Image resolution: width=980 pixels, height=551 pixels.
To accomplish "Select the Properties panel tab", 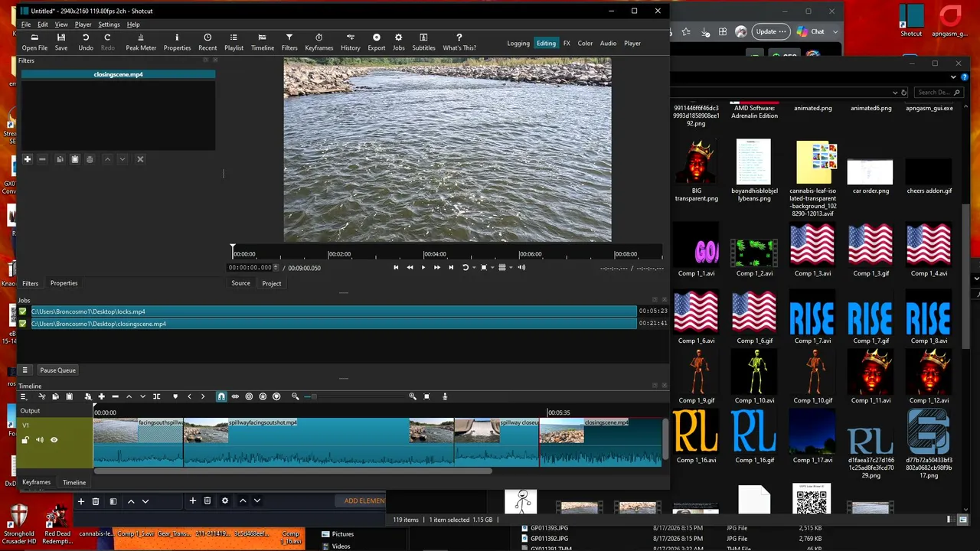I will click(64, 283).
